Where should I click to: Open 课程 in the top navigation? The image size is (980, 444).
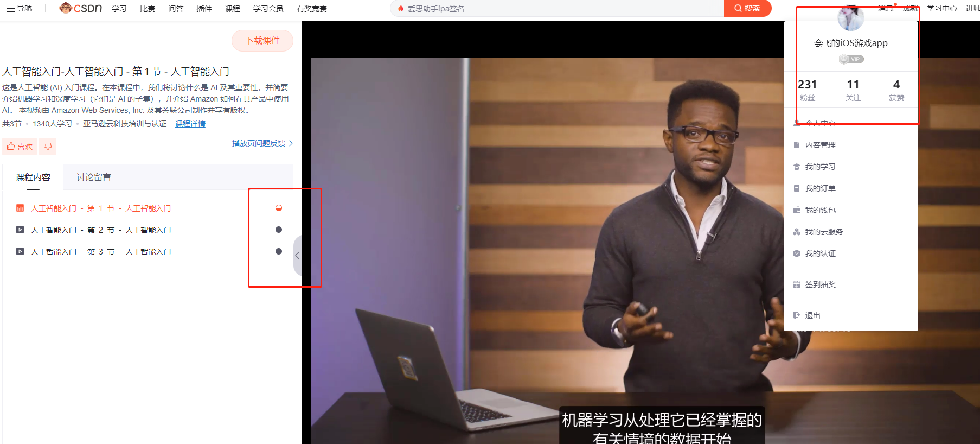233,9
